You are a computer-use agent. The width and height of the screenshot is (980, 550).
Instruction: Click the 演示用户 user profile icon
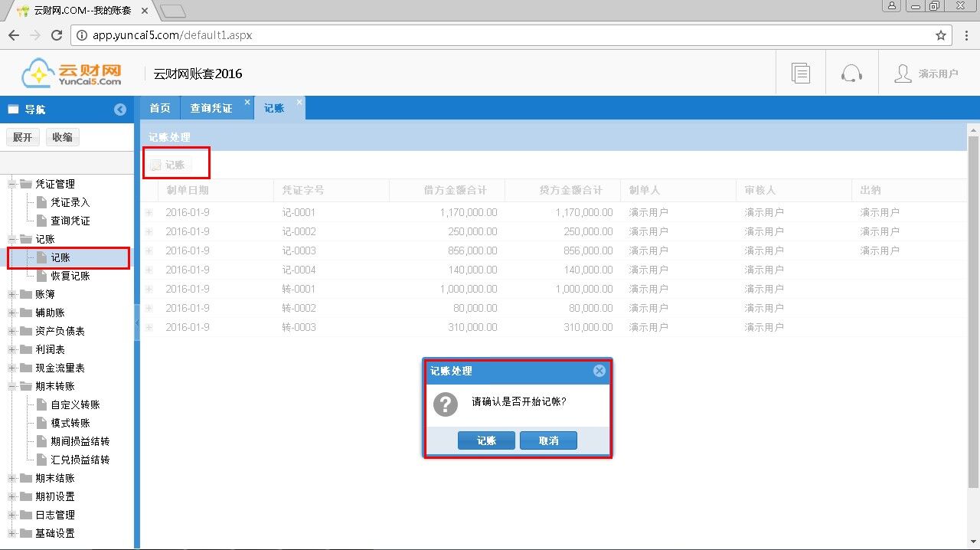coord(903,74)
